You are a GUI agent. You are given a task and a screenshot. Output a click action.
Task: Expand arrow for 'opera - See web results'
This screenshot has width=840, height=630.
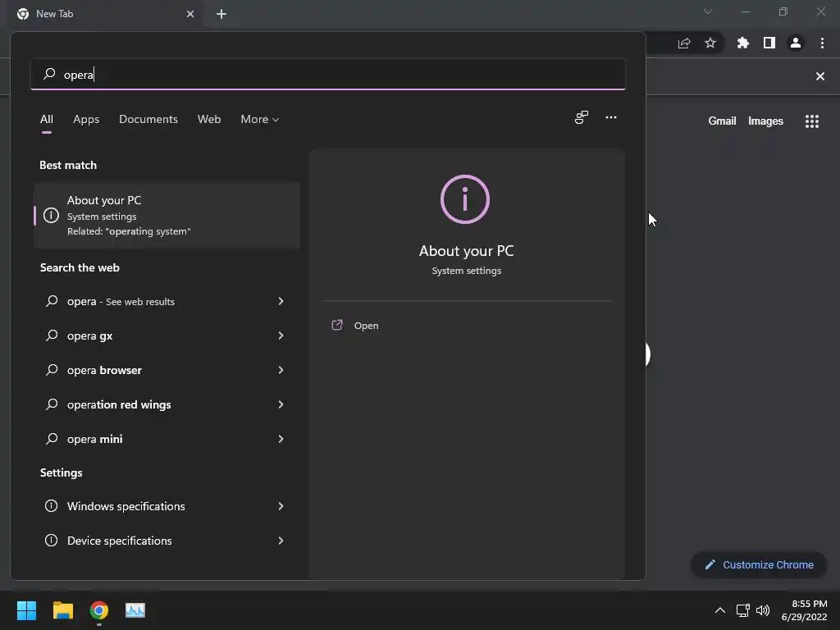pyautogui.click(x=281, y=302)
